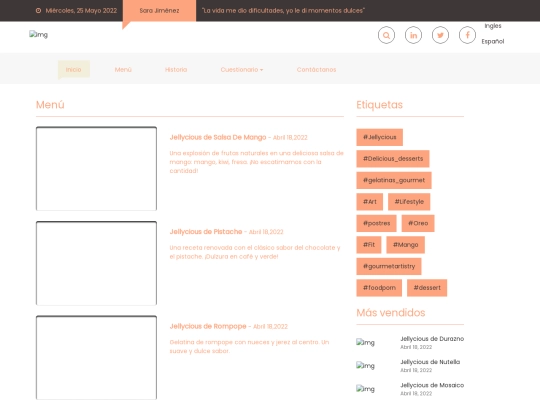
Task: Open Jellycious de Nutella best seller
Action: click(x=430, y=362)
